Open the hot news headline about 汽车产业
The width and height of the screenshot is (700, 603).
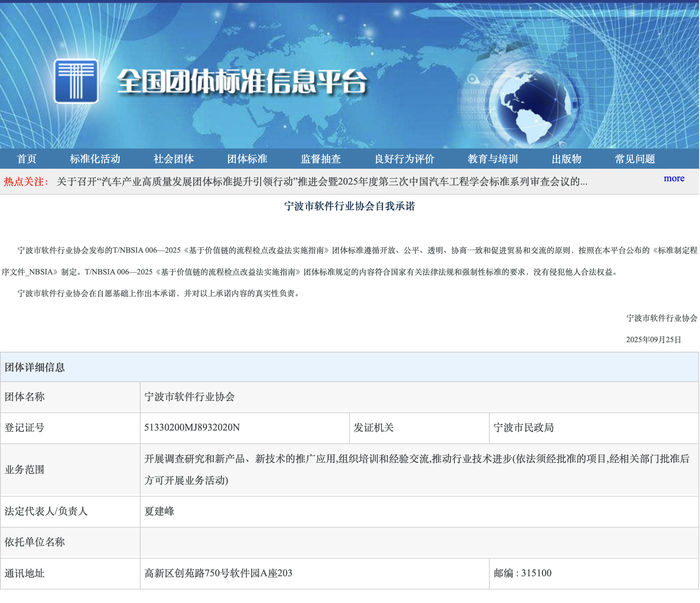(322, 182)
